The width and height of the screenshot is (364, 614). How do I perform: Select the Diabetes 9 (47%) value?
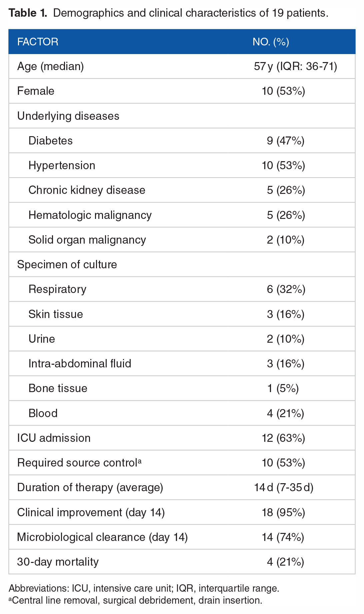[286, 141]
